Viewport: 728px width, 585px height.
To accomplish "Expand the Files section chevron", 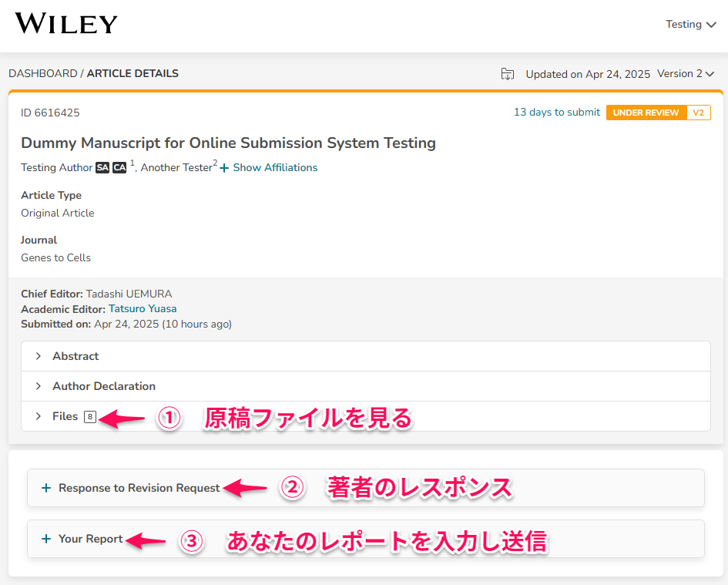I will tap(38, 416).
